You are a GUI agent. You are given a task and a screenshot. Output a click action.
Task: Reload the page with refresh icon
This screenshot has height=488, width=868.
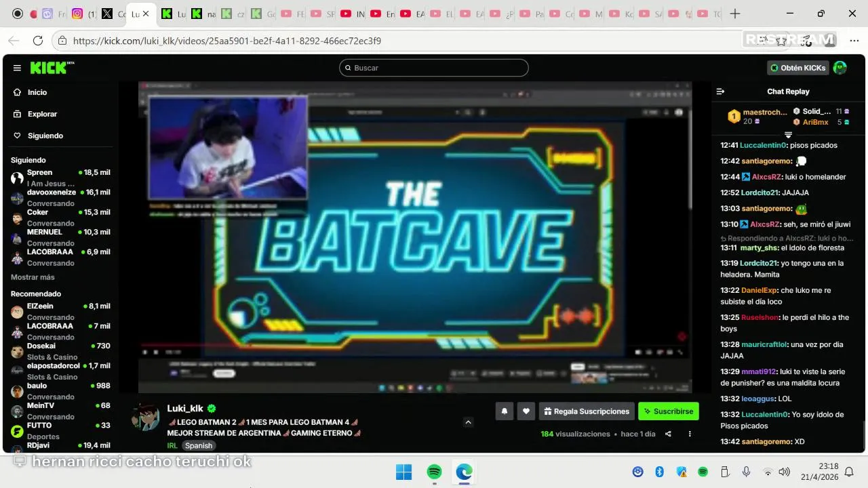tap(38, 41)
